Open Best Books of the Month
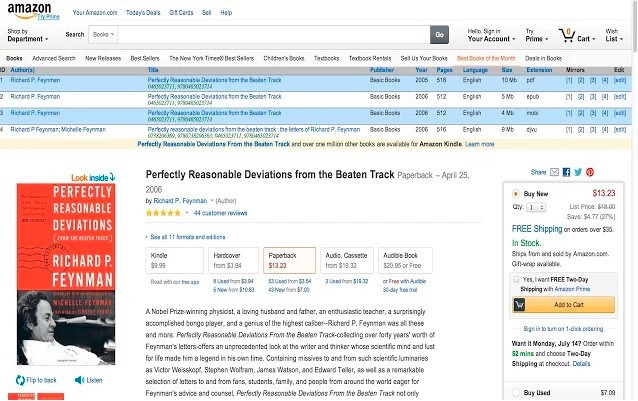638x401 pixels. 486,58
